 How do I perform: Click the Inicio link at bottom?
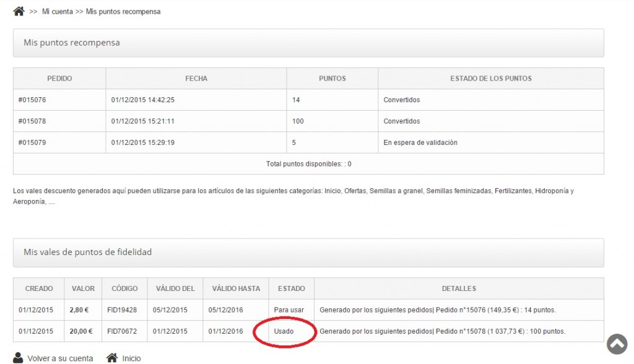point(131,358)
